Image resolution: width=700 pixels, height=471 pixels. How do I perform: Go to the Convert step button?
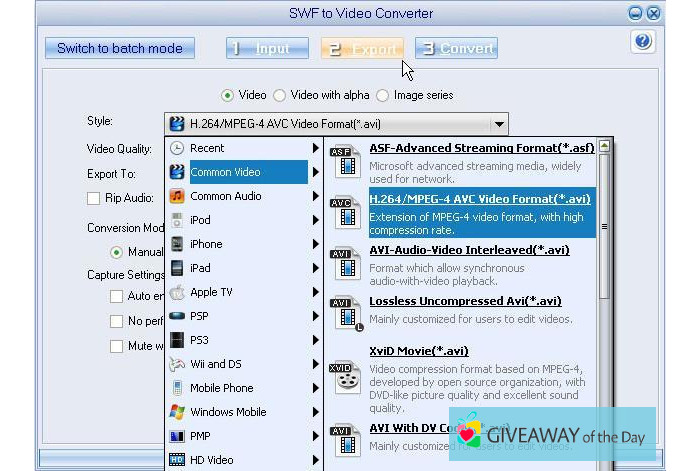[456, 48]
